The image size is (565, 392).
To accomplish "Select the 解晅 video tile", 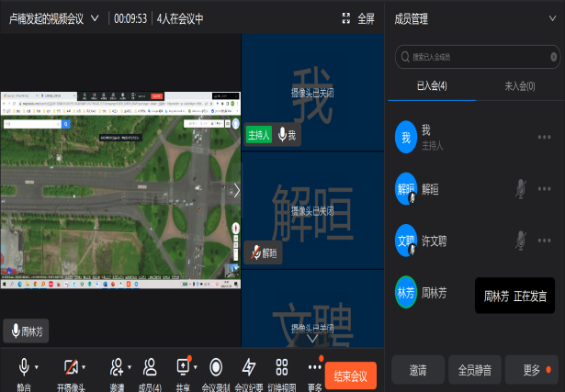I will (x=312, y=210).
